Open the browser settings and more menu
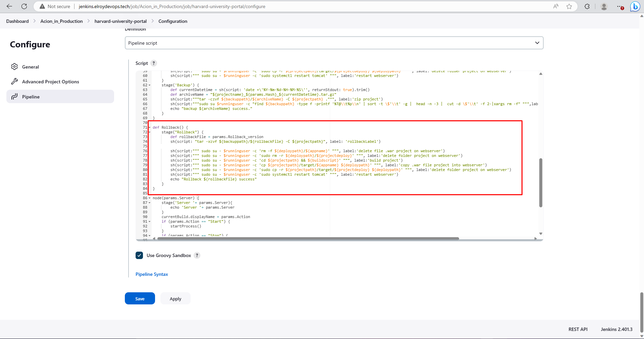 click(620, 6)
